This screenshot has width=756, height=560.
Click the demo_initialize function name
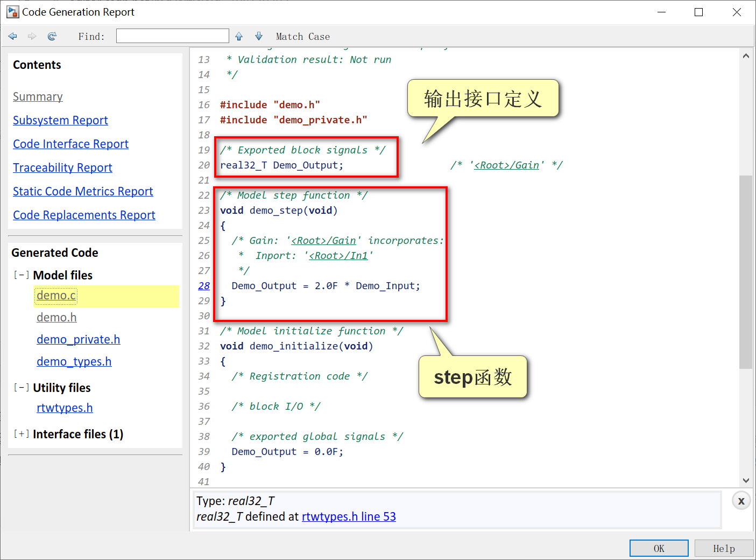[x=294, y=346]
